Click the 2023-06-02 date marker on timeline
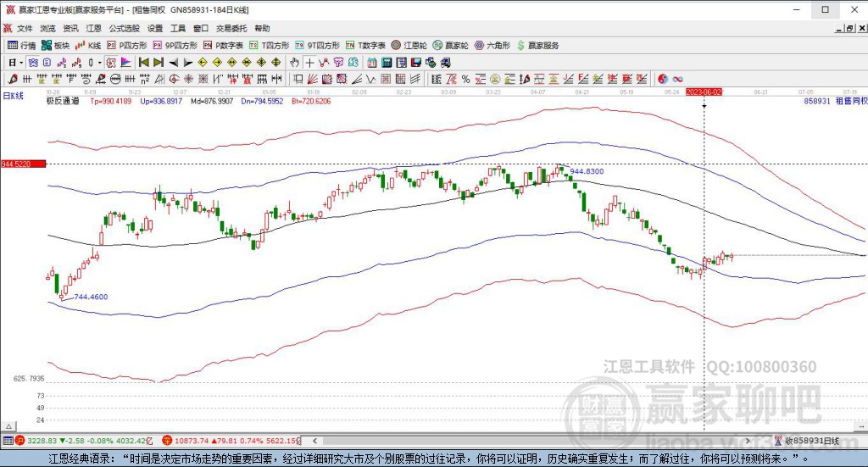 pos(704,91)
